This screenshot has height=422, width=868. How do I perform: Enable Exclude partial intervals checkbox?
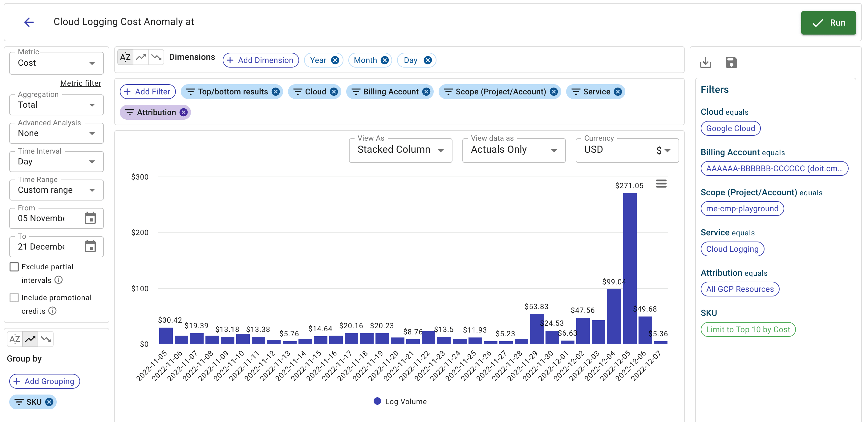click(14, 267)
